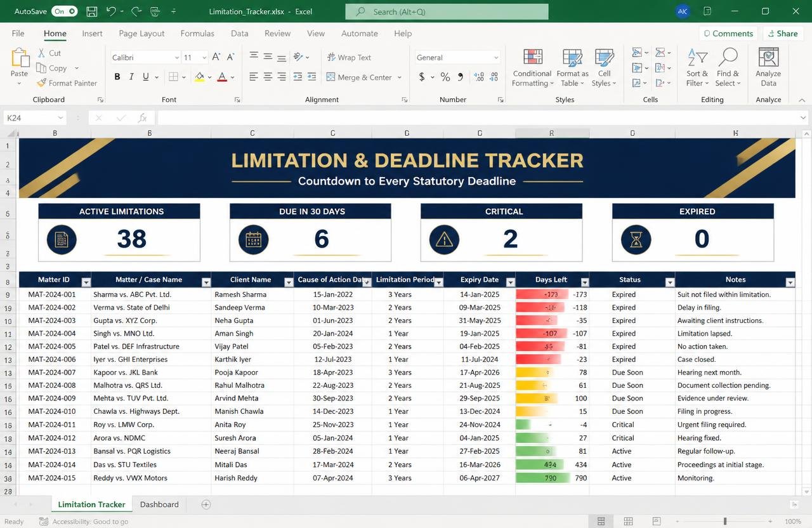Click the Search box
The height and width of the screenshot is (528, 812).
tap(447, 11)
